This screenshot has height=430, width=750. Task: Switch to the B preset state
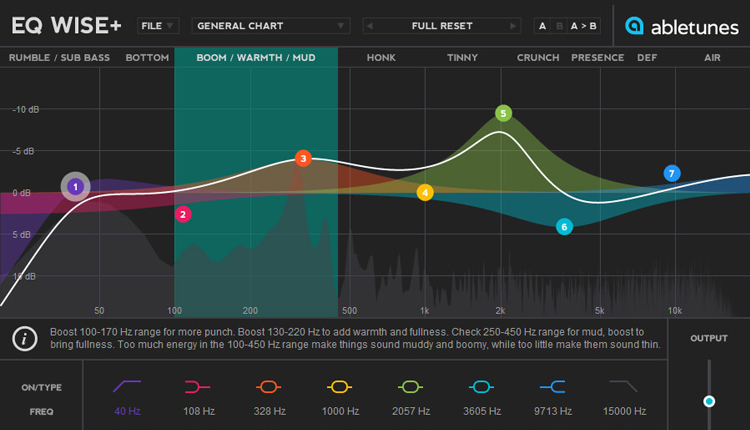click(x=559, y=26)
